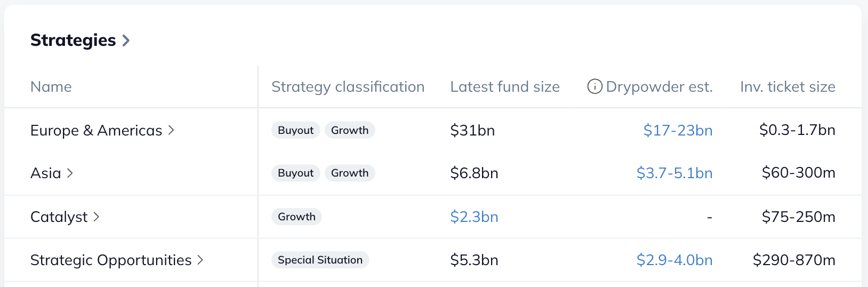Open the Asia strategy row
This screenshot has height=287, width=868.
(46, 173)
